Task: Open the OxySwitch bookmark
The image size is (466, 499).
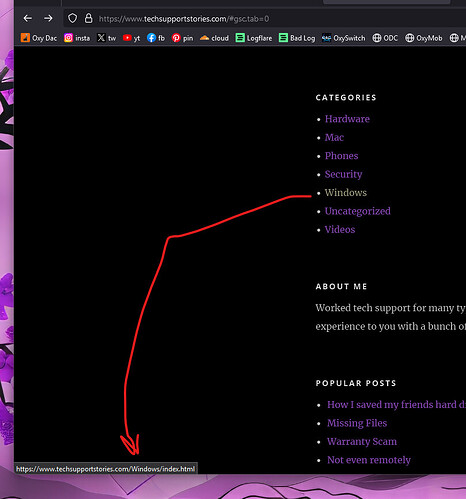Action: coord(343,38)
